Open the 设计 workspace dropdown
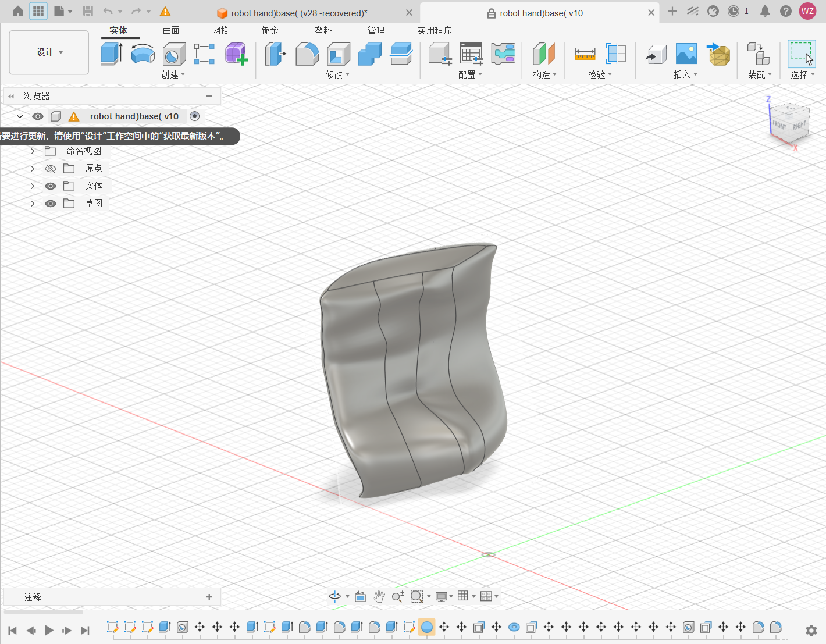Viewport: 826px width, 644px height. [49, 52]
